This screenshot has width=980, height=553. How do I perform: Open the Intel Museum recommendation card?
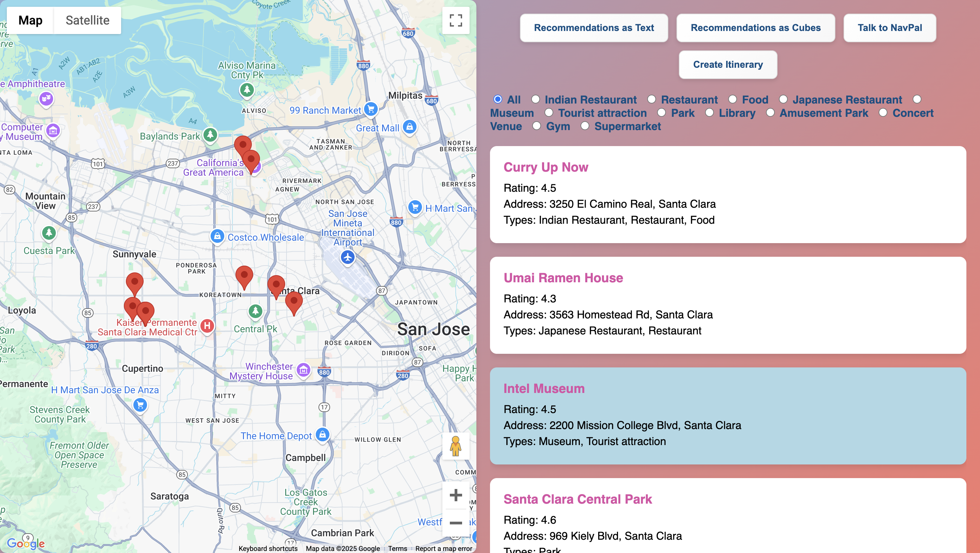click(728, 416)
